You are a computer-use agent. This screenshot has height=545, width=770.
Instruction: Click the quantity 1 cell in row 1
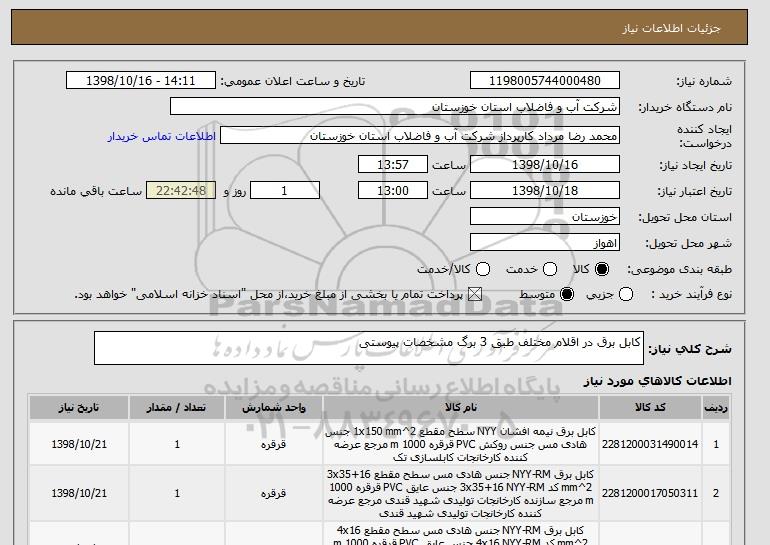pyautogui.click(x=177, y=444)
